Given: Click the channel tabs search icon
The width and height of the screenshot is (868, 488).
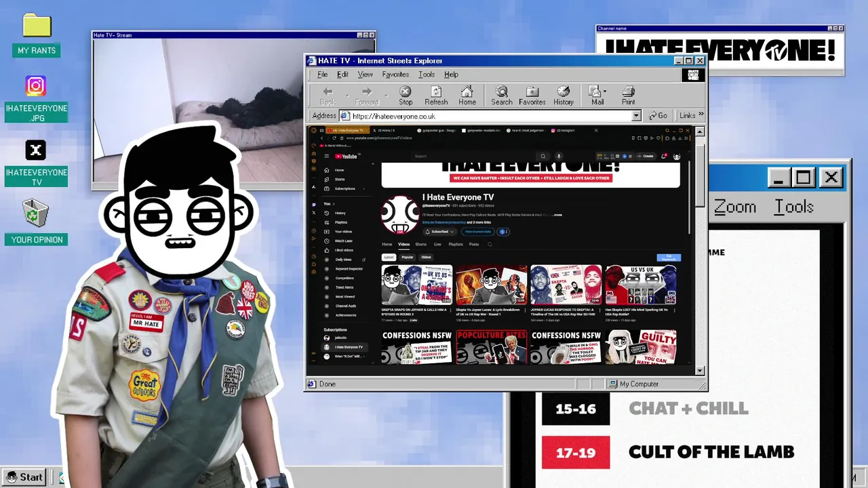Looking at the screenshot, I should pyautogui.click(x=490, y=244).
